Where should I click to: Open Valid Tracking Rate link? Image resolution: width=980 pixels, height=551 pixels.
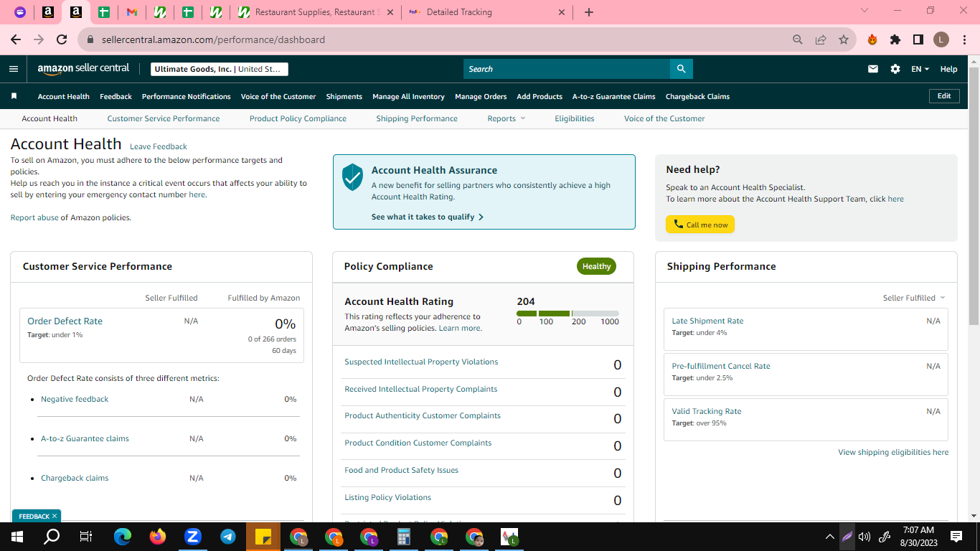pyautogui.click(x=707, y=411)
